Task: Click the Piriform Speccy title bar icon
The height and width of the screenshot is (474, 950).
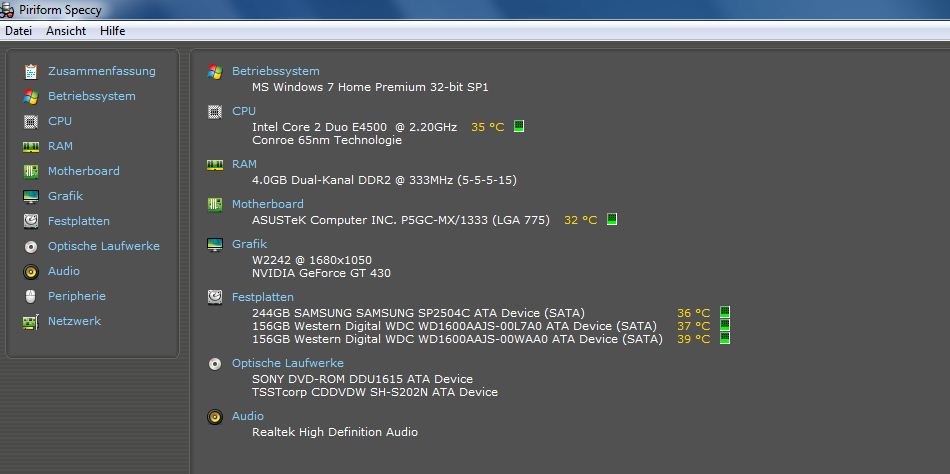Action: 7,10
